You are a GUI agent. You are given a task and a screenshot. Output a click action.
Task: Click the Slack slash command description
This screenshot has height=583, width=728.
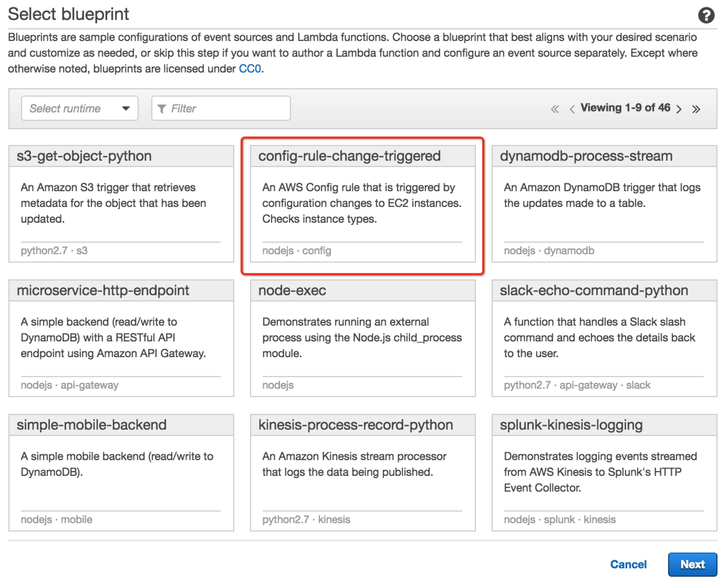599,337
